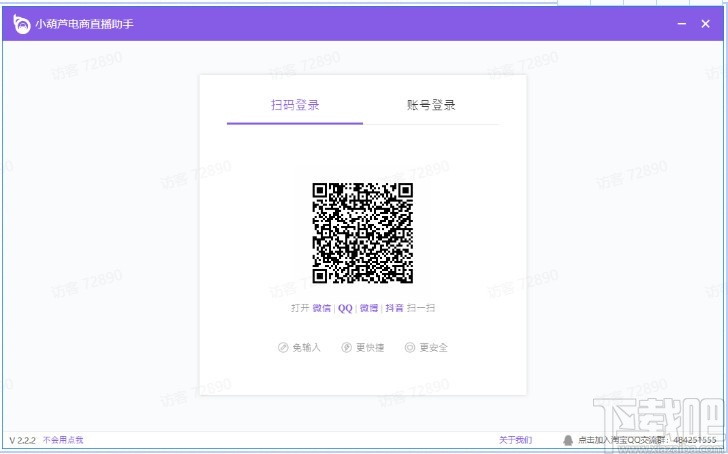Click the 扫一扫 text after 抖音
Viewport: 728px width, 454px height.
[x=421, y=308]
